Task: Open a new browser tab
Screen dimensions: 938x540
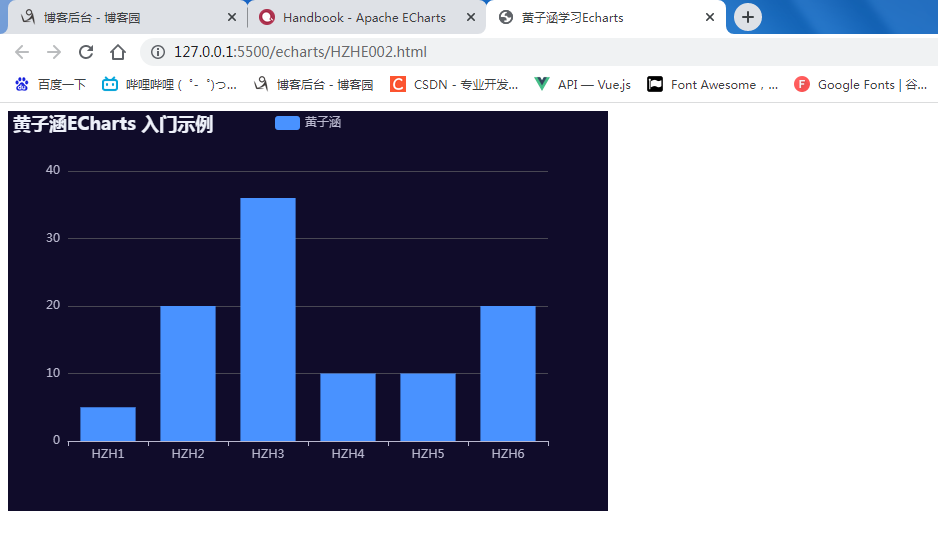Action: click(748, 17)
